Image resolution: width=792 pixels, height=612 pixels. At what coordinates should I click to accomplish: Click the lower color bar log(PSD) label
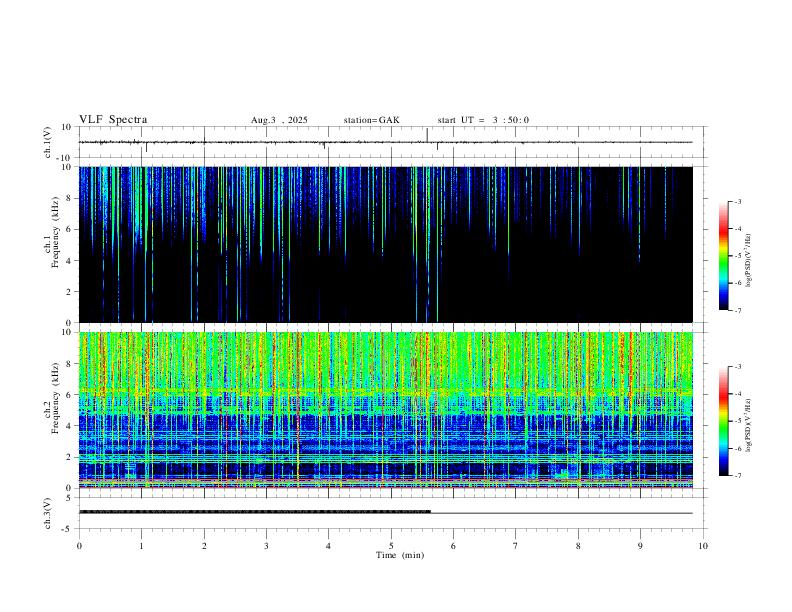coord(749,425)
